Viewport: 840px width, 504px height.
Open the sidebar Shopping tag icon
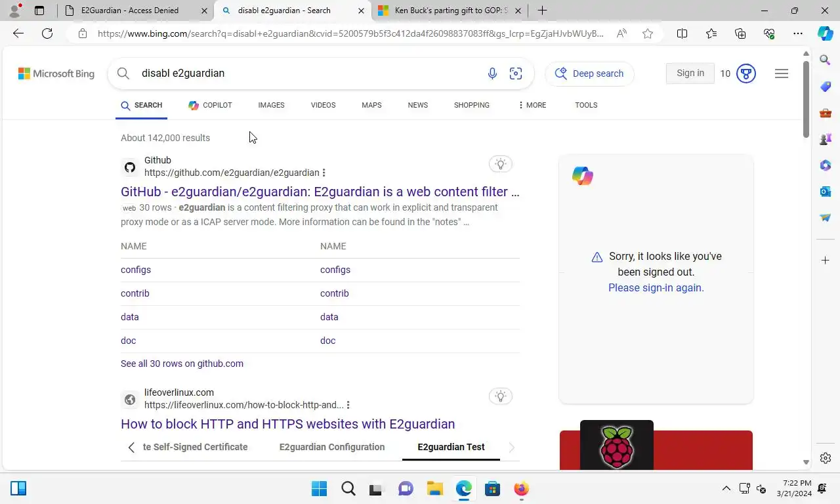pyautogui.click(x=826, y=87)
